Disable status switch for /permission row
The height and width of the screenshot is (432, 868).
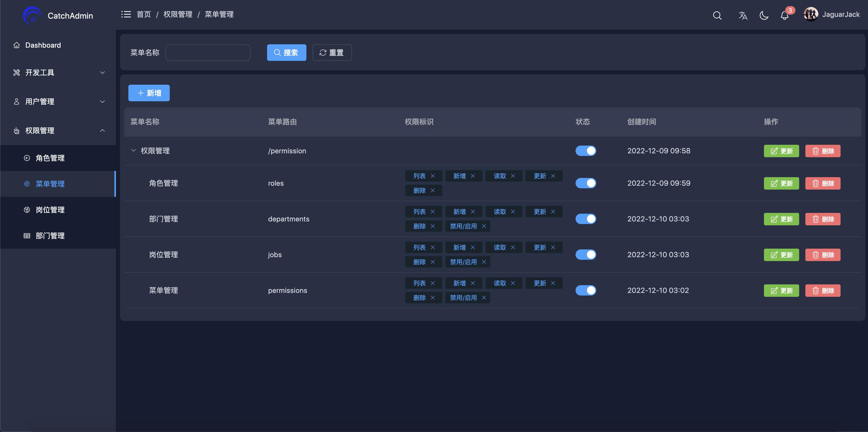(x=586, y=151)
